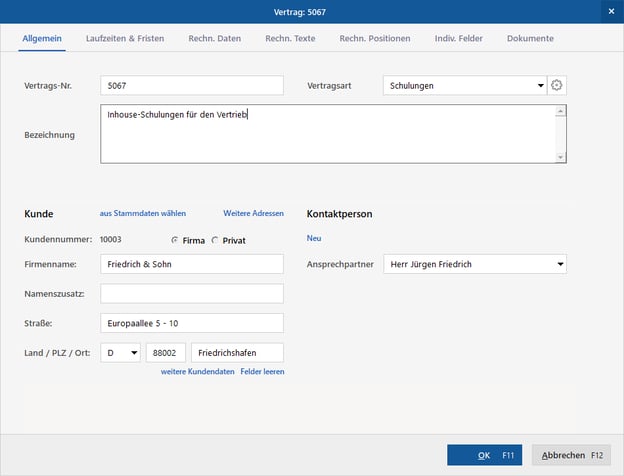
Task: Click the 'Neu' contact person link
Action: pyautogui.click(x=314, y=239)
